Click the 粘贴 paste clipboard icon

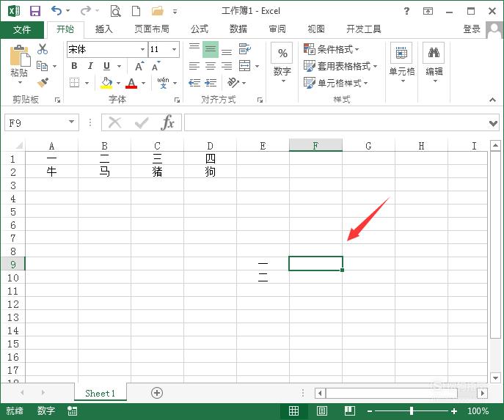pos(19,56)
